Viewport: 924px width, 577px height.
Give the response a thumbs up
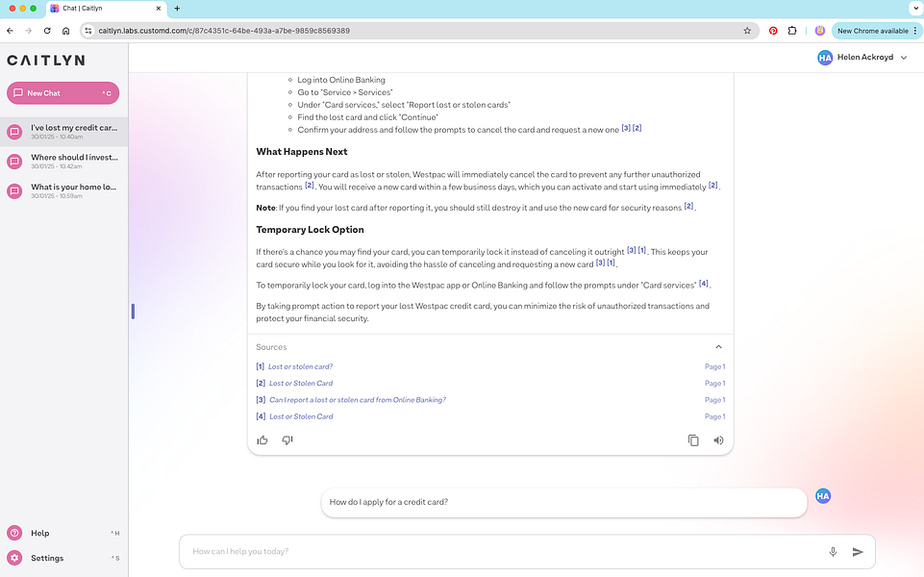tap(262, 440)
